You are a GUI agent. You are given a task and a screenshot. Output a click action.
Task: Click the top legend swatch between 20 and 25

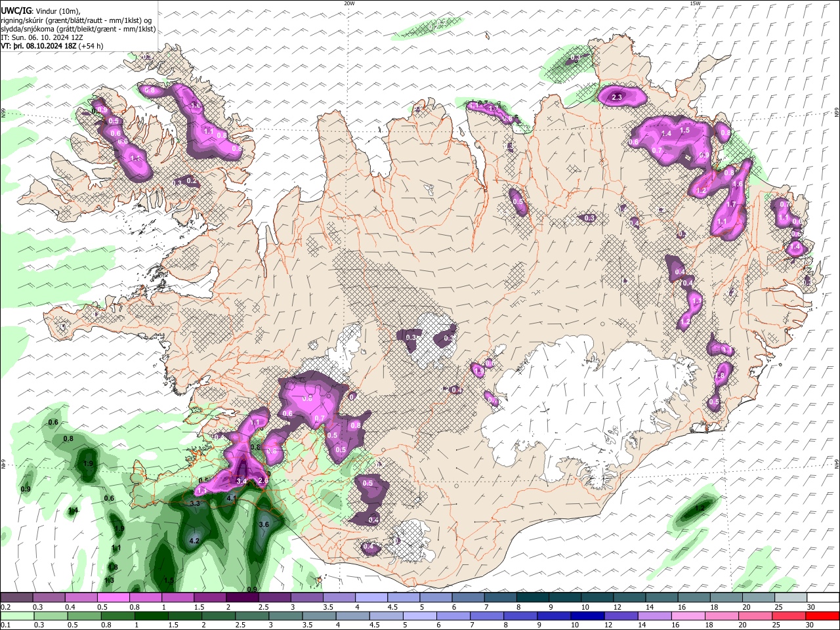coord(759,597)
